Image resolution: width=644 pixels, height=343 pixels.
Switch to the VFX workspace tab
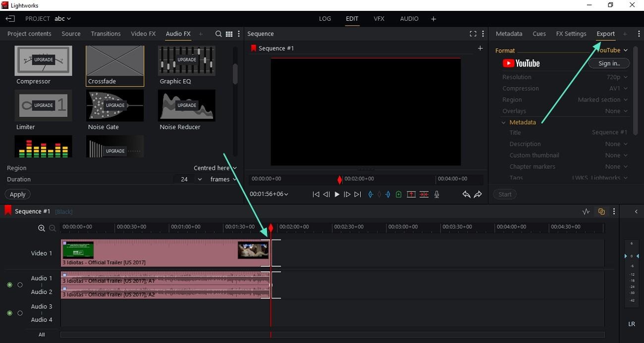[x=379, y=19]
